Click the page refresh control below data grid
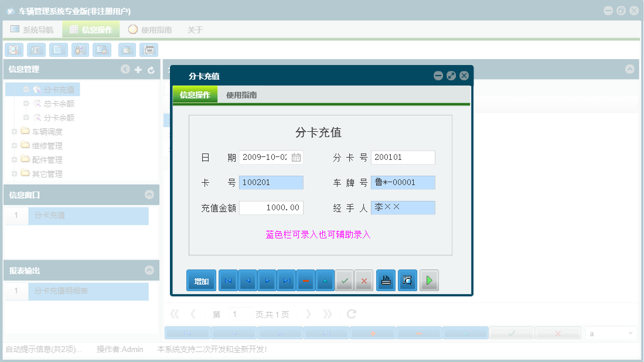 point(350,313)
